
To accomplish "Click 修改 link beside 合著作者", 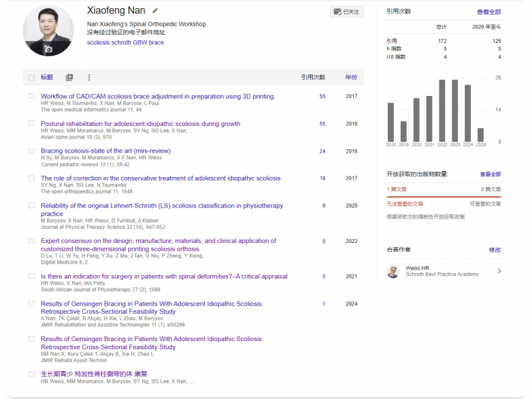I will pyautogui.click(x=495, y=250).
